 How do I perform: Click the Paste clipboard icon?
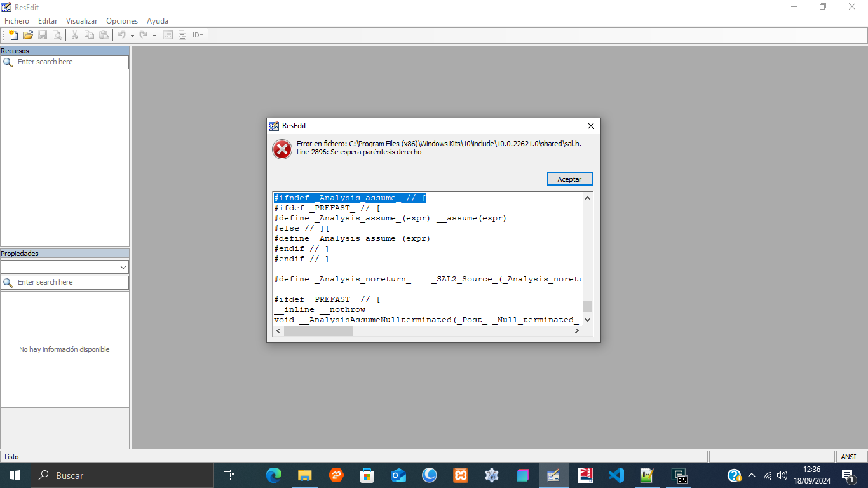pyautogui.click(x=104, y=36)
